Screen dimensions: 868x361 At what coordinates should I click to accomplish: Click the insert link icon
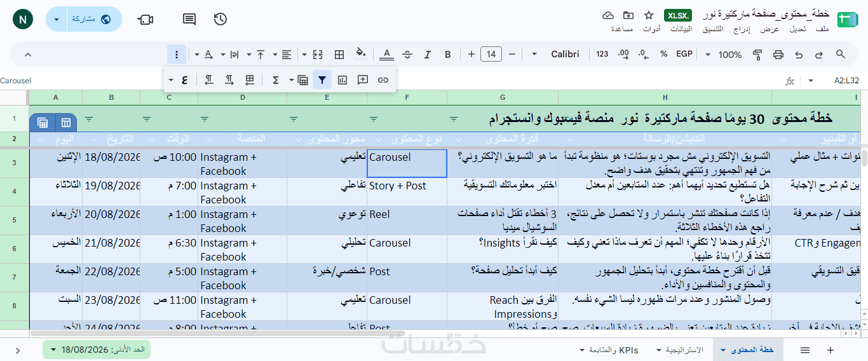pyautogui.click(x=383, y=80)
